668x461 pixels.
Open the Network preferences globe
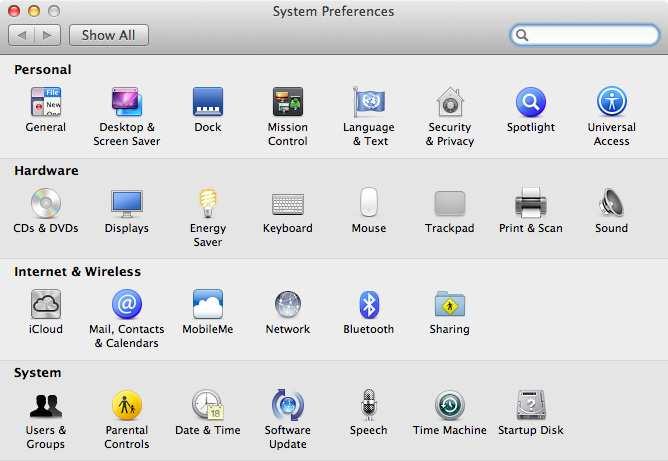pos(288,304)
